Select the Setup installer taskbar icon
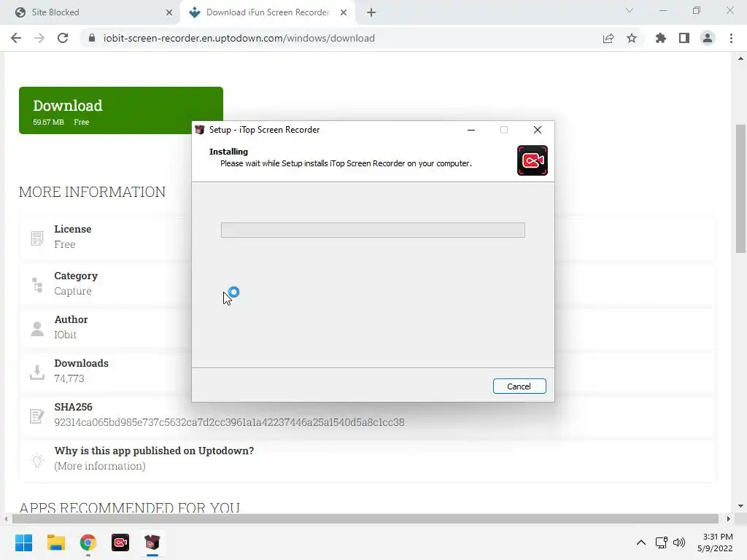The image size is (747, 560). click(x=152, y=542)
